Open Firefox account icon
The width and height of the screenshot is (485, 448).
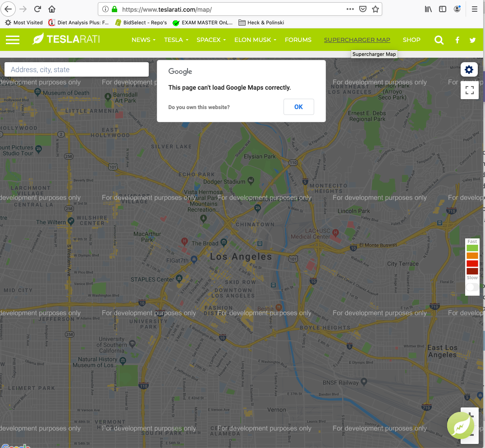(457, 9)
